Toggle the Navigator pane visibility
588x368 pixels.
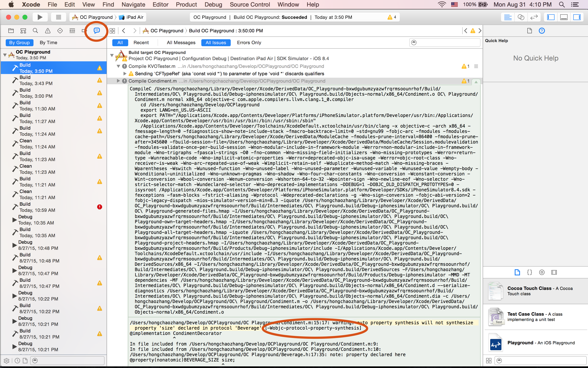(x=551, y=17)
